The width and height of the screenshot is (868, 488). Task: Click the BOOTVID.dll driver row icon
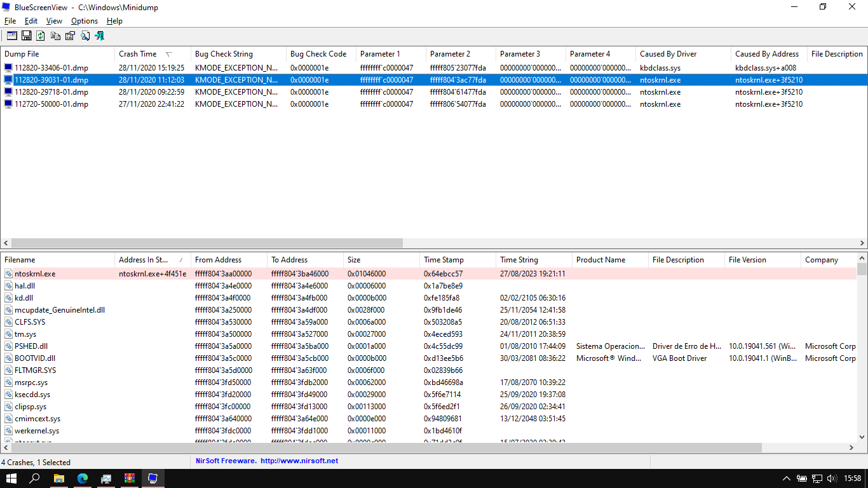9,358
